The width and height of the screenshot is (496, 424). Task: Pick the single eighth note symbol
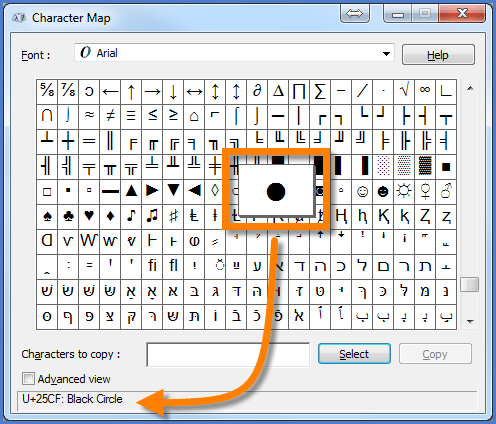click(x=131, y=216)
